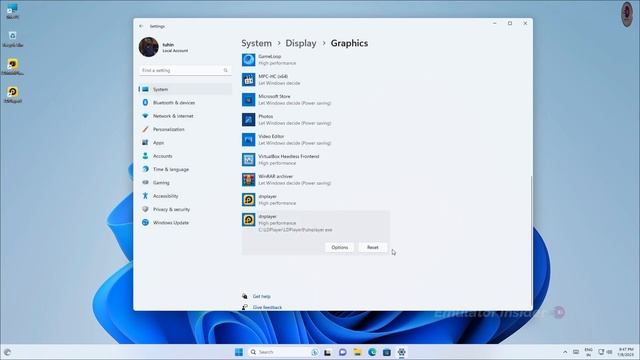Launch Microsoft Edge from the taskbar
The image size is (640, 360).
click(x=372, y=352)
